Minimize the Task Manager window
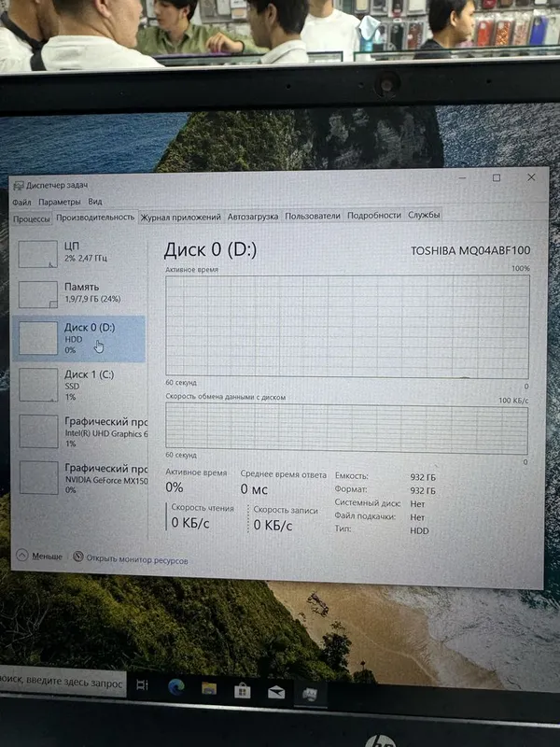 463,178
